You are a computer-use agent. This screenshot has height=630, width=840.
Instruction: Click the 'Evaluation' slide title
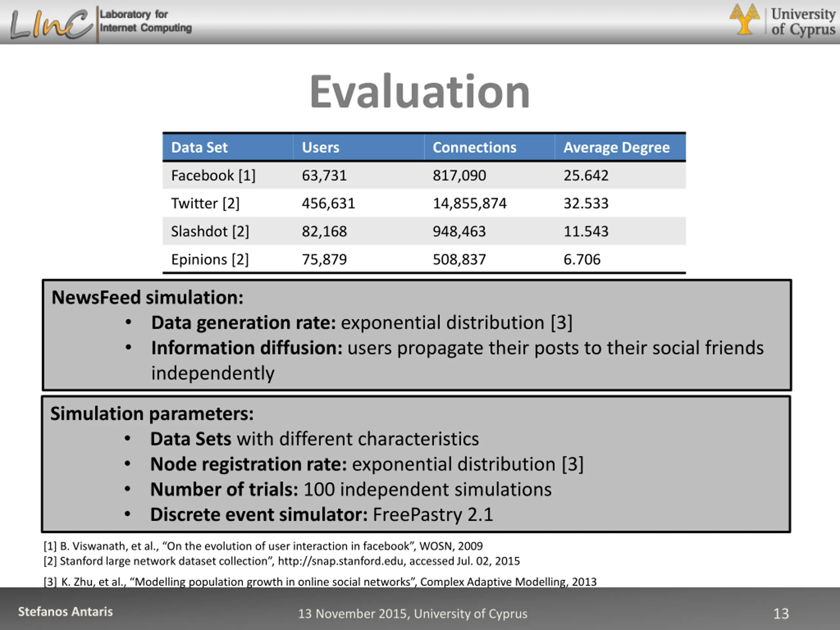(420, 91)
